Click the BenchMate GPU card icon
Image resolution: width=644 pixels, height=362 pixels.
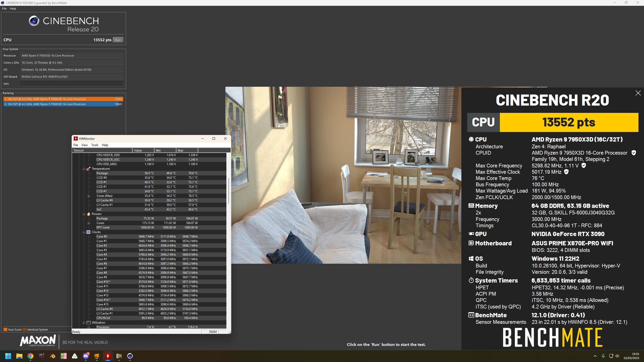click(x=471, y=234)
